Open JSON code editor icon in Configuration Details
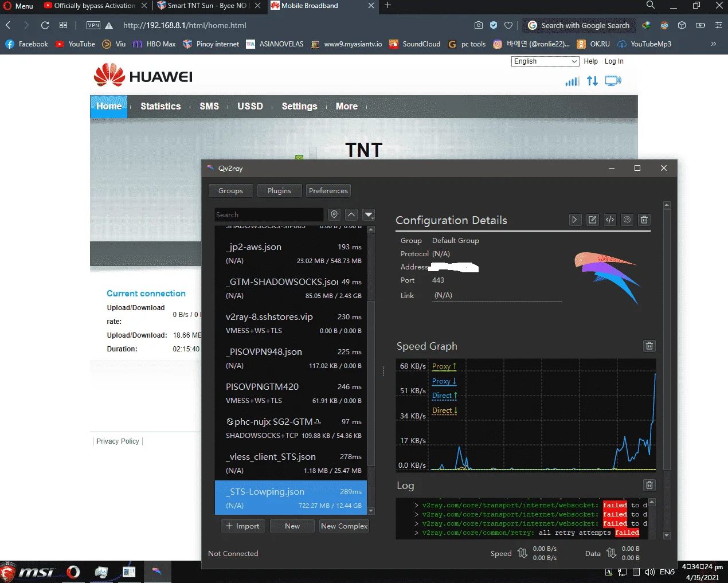 610,220
